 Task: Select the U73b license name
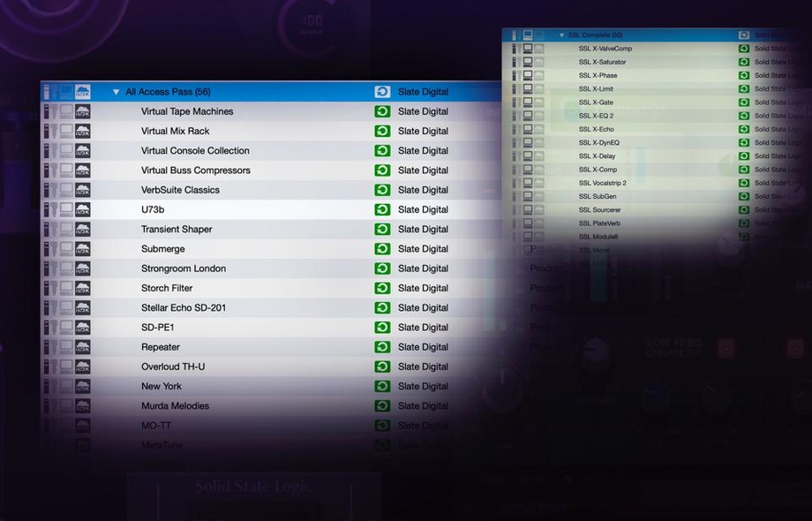[153, 210]
